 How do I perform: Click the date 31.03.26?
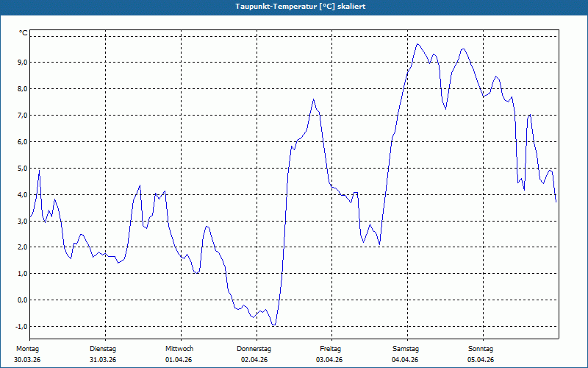pyautogui.click(x=103, y=360)
